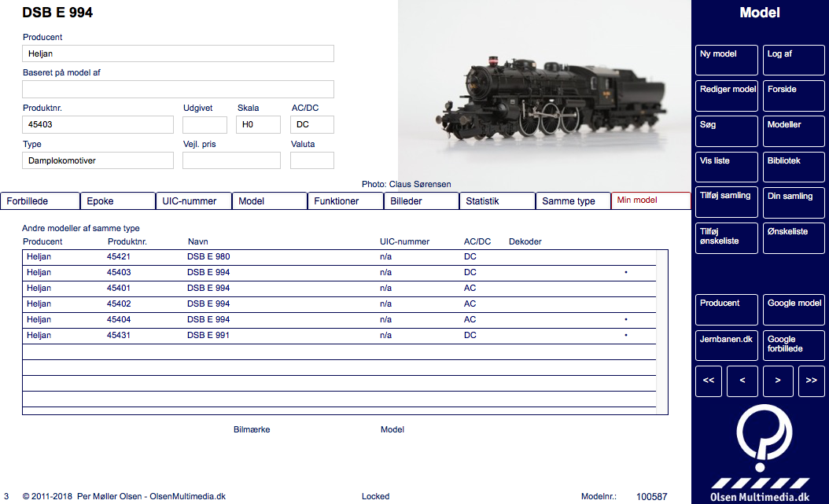Open the Ønskeliste
This screenshot has height=504, width=829.
coord(794,238)
